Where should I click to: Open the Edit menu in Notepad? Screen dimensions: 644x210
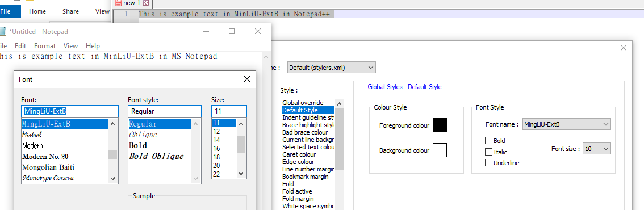[20, 46]
